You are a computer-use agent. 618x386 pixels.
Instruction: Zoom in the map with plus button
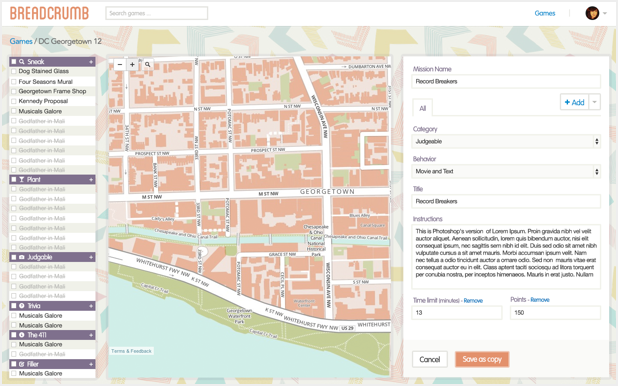132,65
